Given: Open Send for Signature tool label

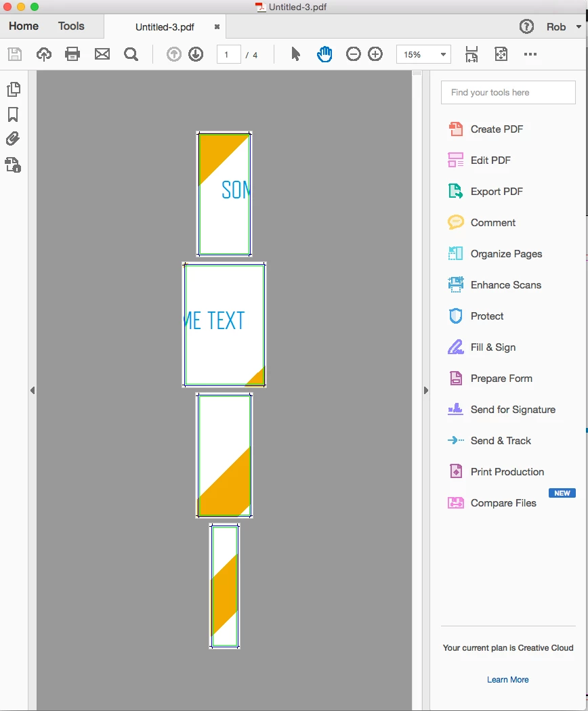Looking at the screenshot, I should coord(513,410).
